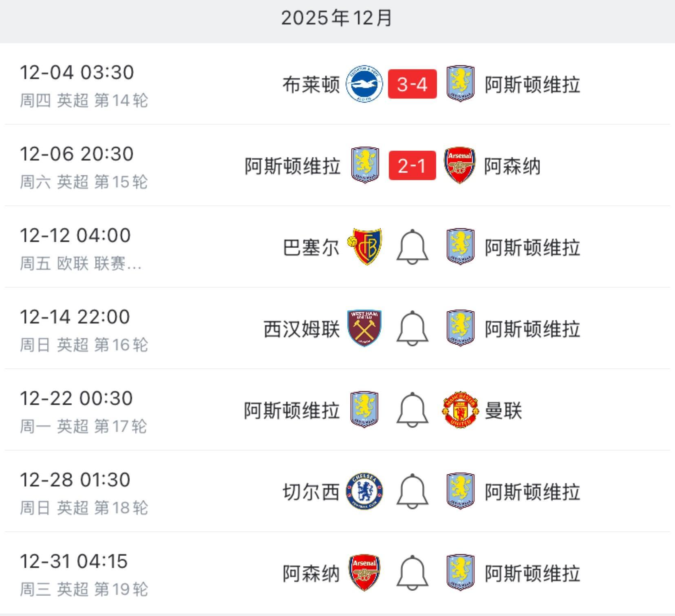Image resolution: width=675 pixels, height=616 pixels.
Task: Open the 3-4 score result
Action: coord(412,84)
